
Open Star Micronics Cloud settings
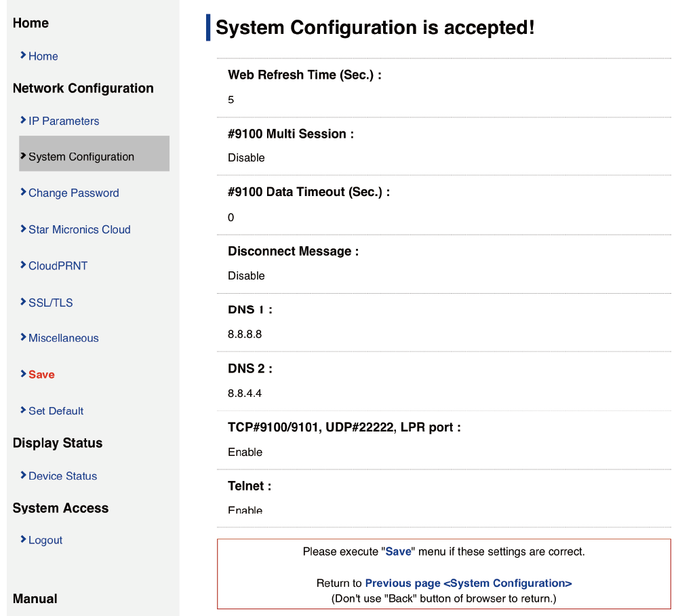coord(79,229)
